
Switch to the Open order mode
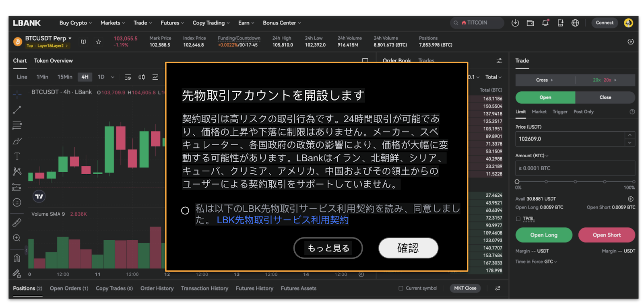545,97
